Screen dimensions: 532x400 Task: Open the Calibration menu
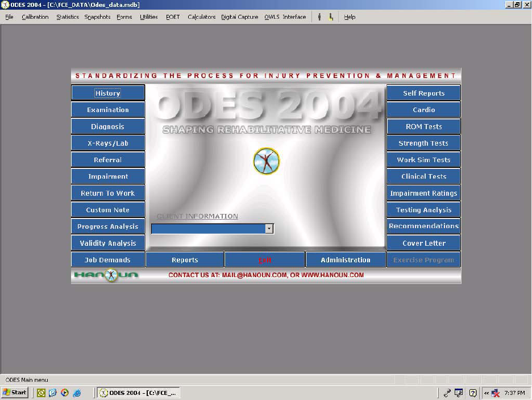(35, 17)
